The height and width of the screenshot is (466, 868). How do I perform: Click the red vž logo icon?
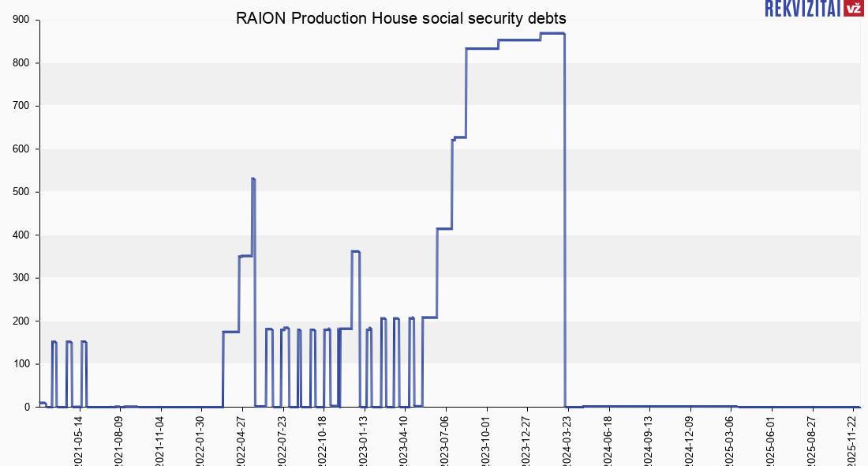click(853, 9)
